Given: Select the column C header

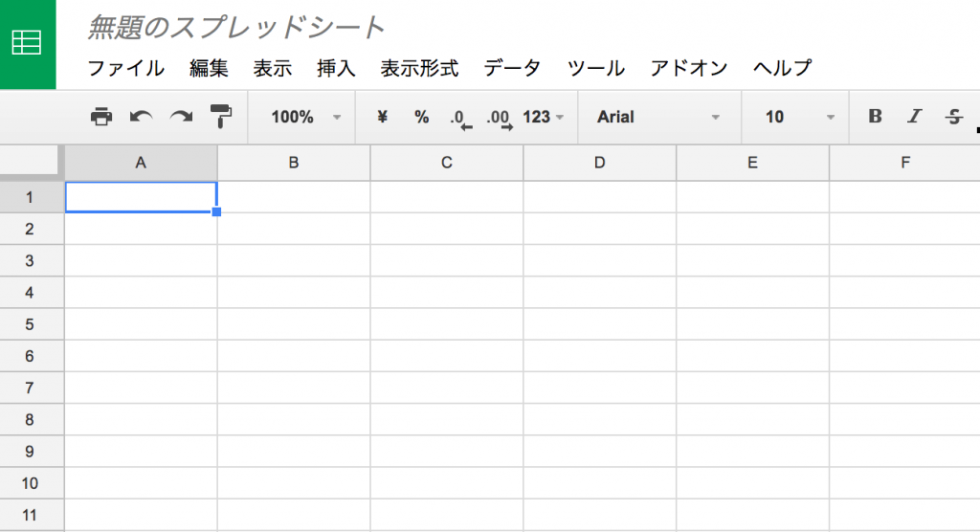Looking at the screenshot, I should pyautogui.click(x=446, y=163).
